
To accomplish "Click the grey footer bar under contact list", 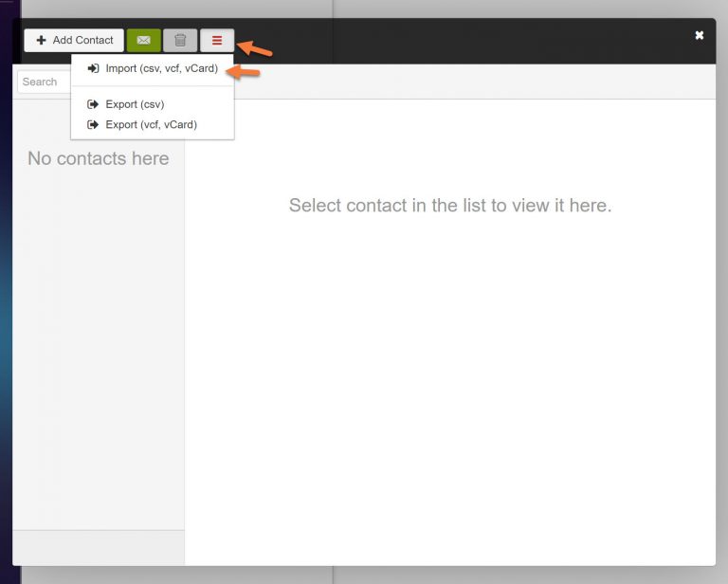I will point(99,547).
